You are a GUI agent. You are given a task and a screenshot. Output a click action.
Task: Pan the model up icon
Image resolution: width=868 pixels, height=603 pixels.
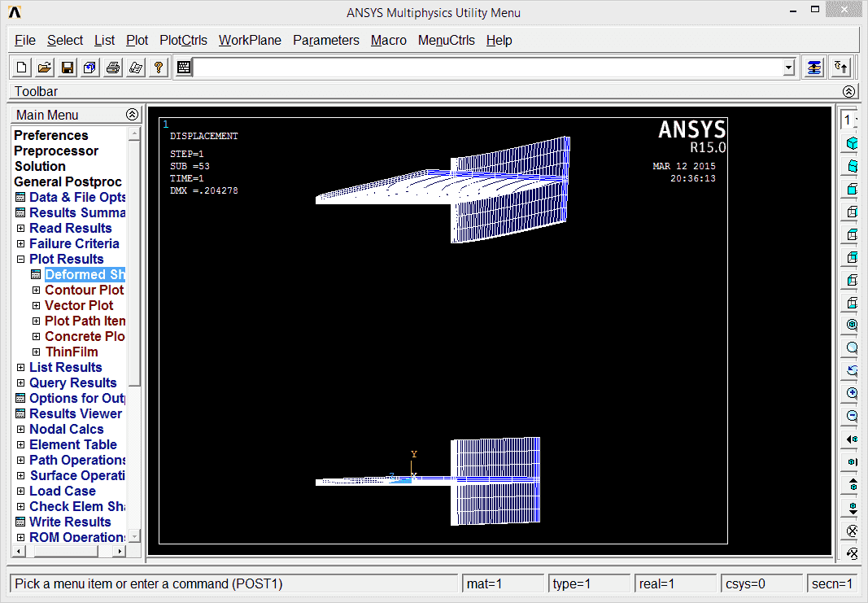coord(852,484)
